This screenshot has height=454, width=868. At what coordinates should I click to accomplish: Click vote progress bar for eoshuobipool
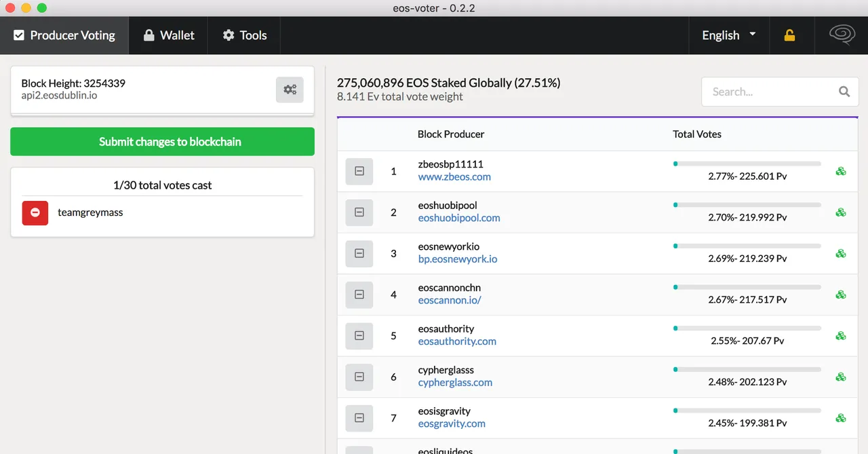(x=747, y=205)
